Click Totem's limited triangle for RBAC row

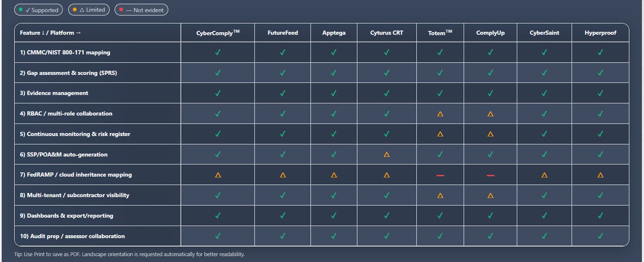coord(440,114)
